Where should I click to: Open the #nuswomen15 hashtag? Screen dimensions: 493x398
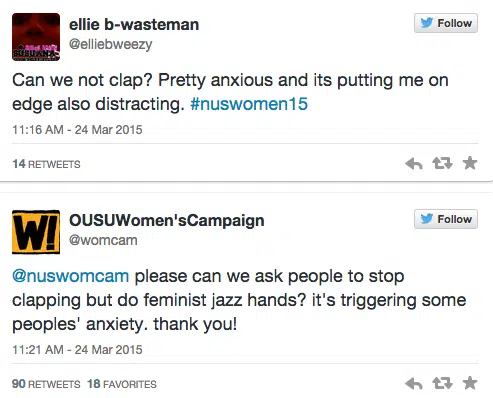click(x=249, y=104)
